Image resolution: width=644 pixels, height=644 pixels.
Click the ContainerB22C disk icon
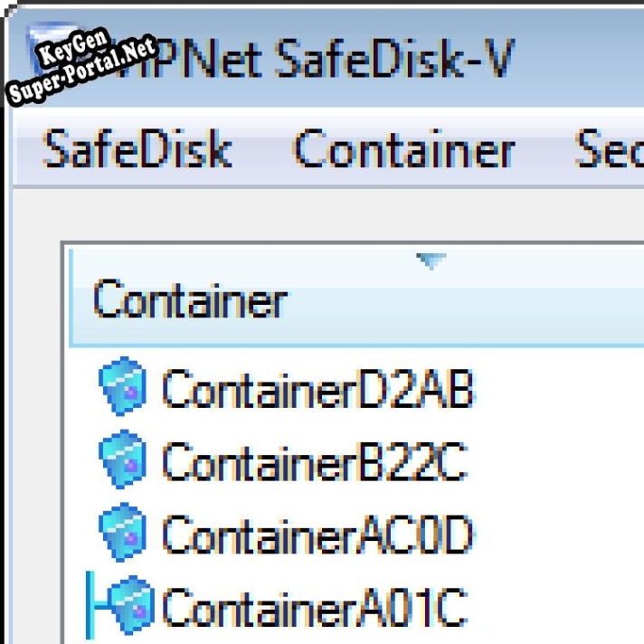(x=122, y=460)
